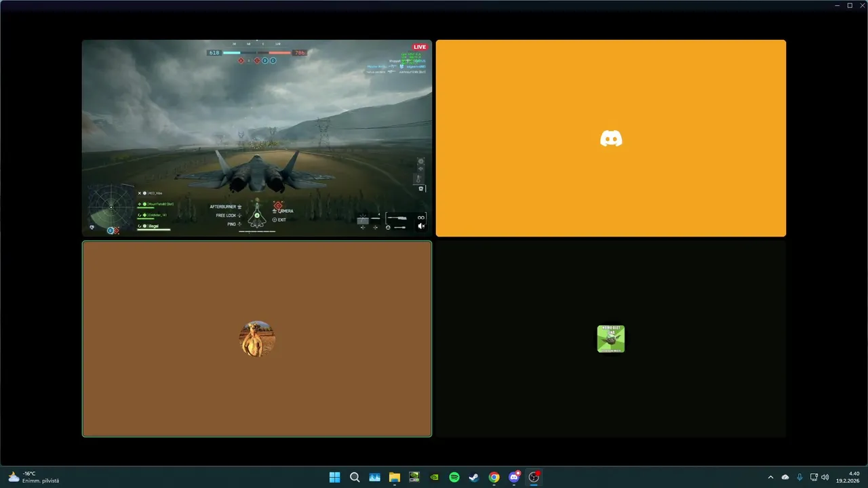Open the volume tray icon
Screen dimensions: 868x488
(825, 477)
